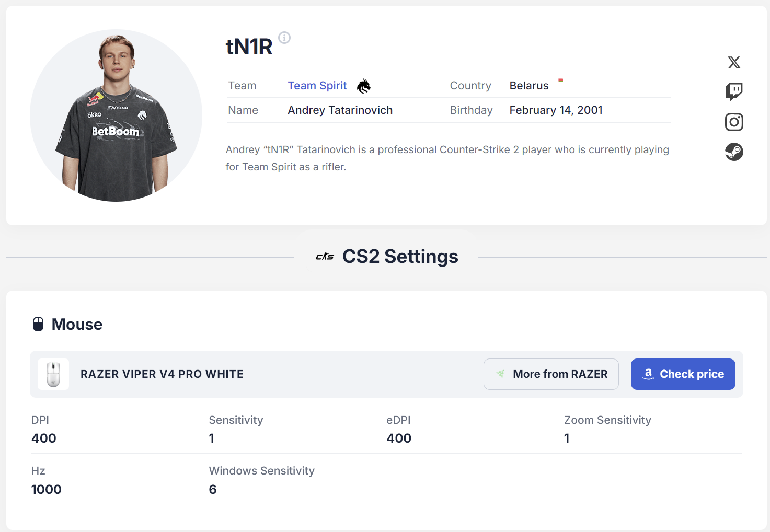Image resolution: width=770 pixels, height=532 pixels.
Task: Click the CS2 Settings heading
Action: click(x=400, y=257)
